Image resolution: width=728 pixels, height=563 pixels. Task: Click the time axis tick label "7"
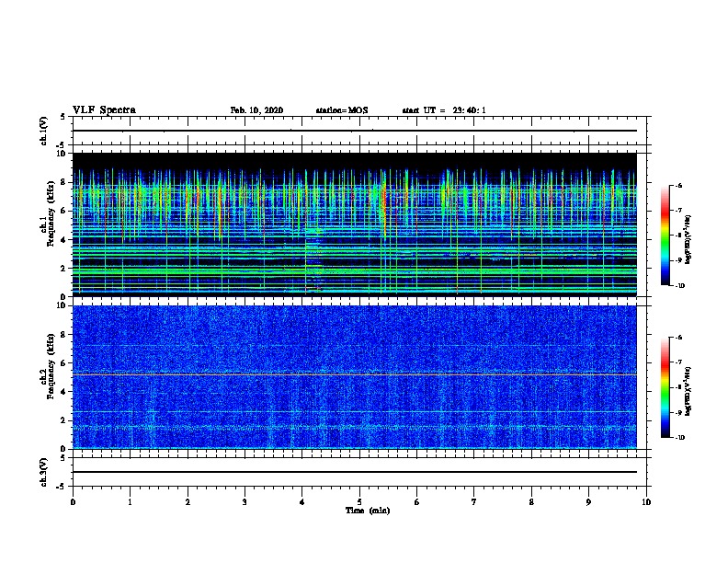click(474, 502)
